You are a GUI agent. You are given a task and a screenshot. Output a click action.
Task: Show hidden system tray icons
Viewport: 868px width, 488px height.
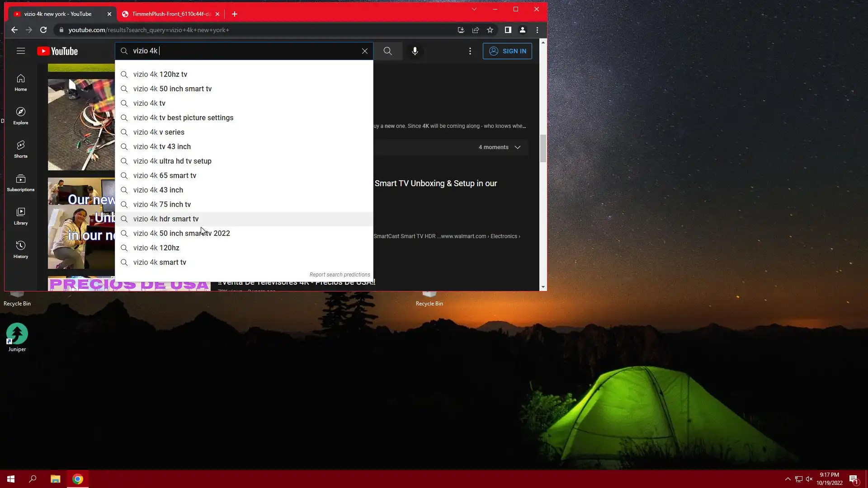(x=788, y=479)
